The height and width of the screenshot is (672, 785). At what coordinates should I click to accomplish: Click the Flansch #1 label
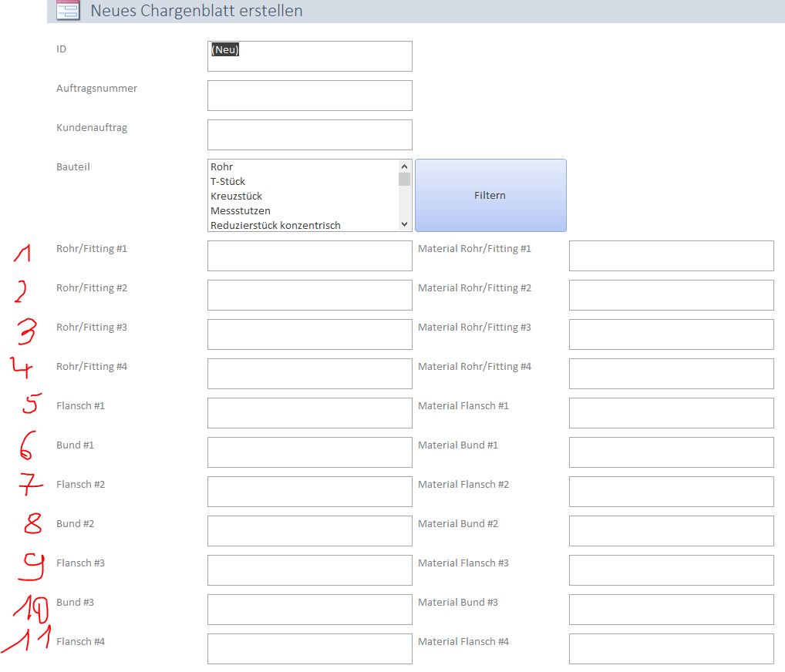tap(81, 406)
